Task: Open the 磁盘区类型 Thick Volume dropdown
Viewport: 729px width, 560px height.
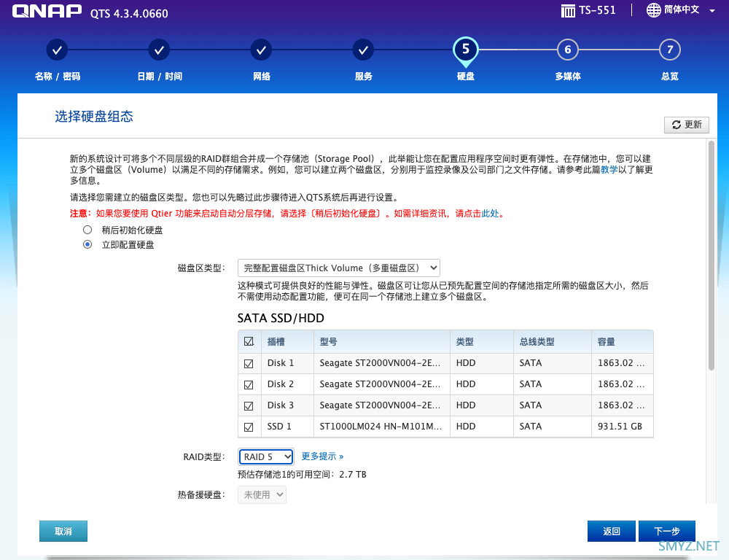Action: tap(339, 268)
